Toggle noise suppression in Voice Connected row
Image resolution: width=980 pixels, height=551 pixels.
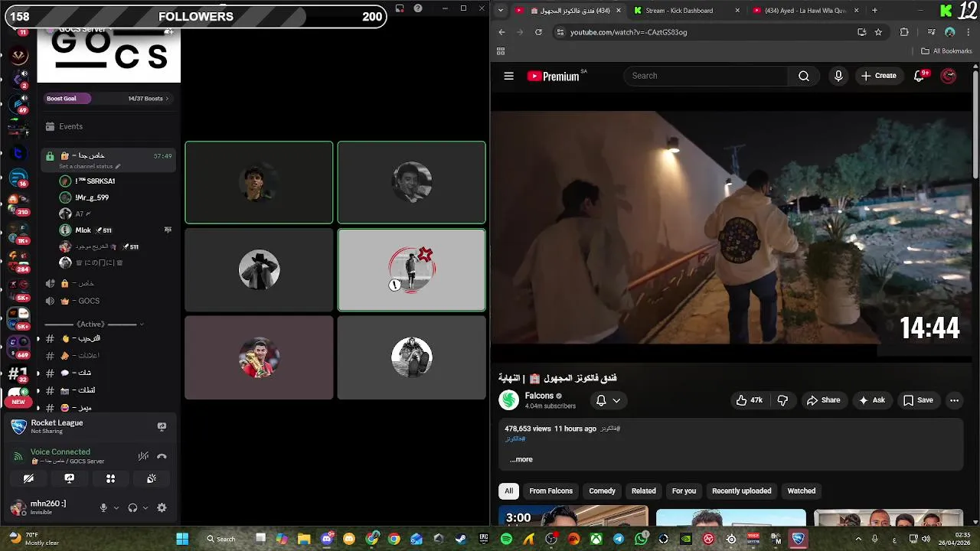[143, 456]
